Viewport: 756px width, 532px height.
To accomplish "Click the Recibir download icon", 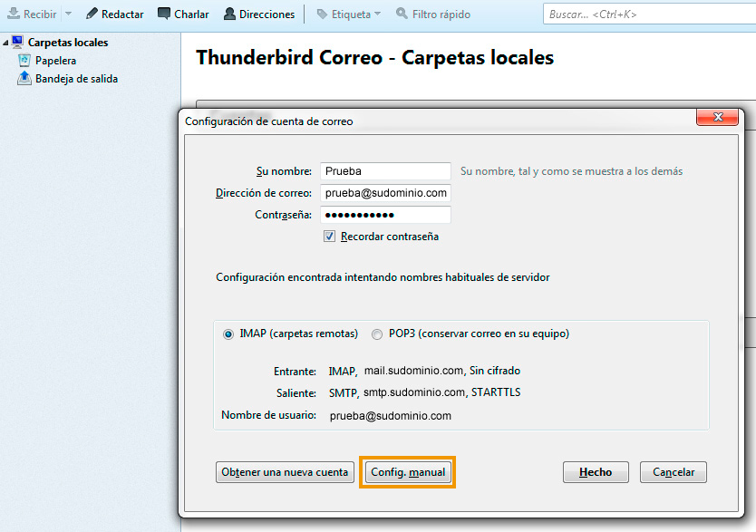I will pyautogui.click(x=14, y=14).
